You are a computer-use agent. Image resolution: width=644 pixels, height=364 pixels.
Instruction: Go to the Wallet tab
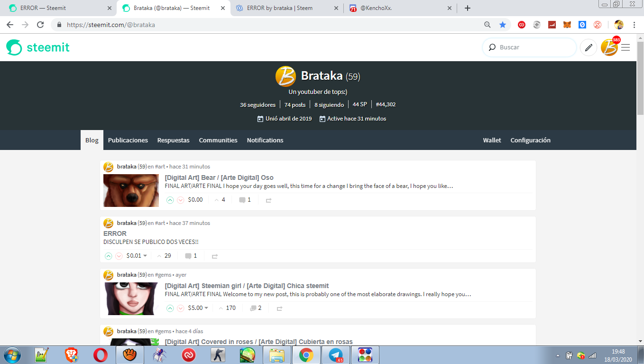[x=492, y=140]
